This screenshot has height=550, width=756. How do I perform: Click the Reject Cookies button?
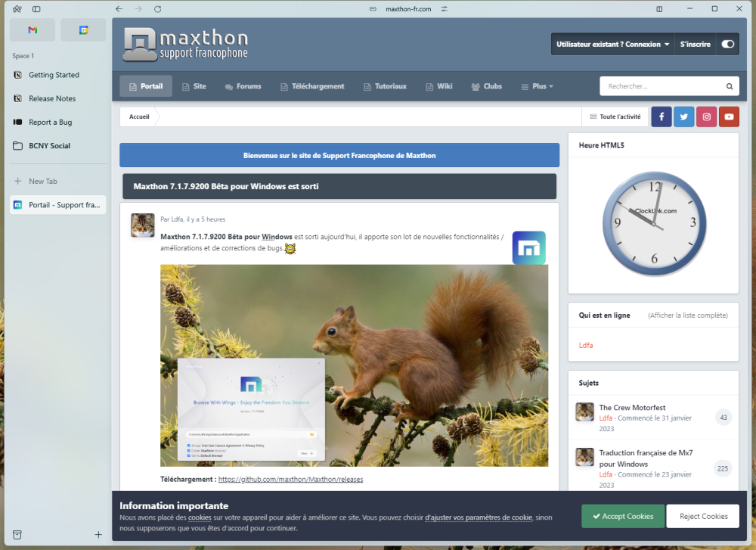pyautogui.click(x=702, y=516)
